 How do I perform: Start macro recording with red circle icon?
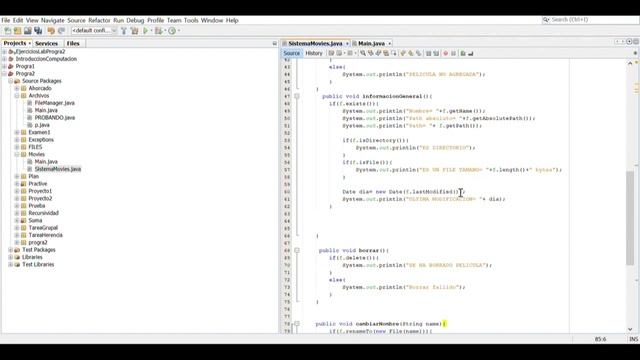pyautogui.click(x=445, y=53)
